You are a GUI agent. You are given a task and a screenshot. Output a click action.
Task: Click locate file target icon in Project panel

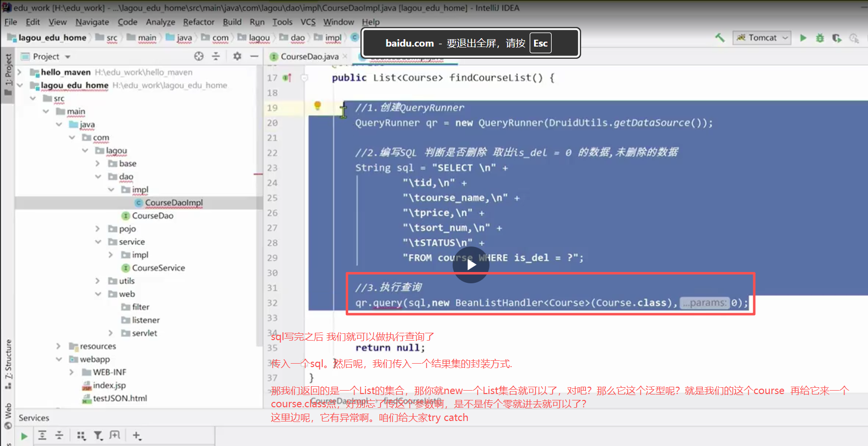199,56
